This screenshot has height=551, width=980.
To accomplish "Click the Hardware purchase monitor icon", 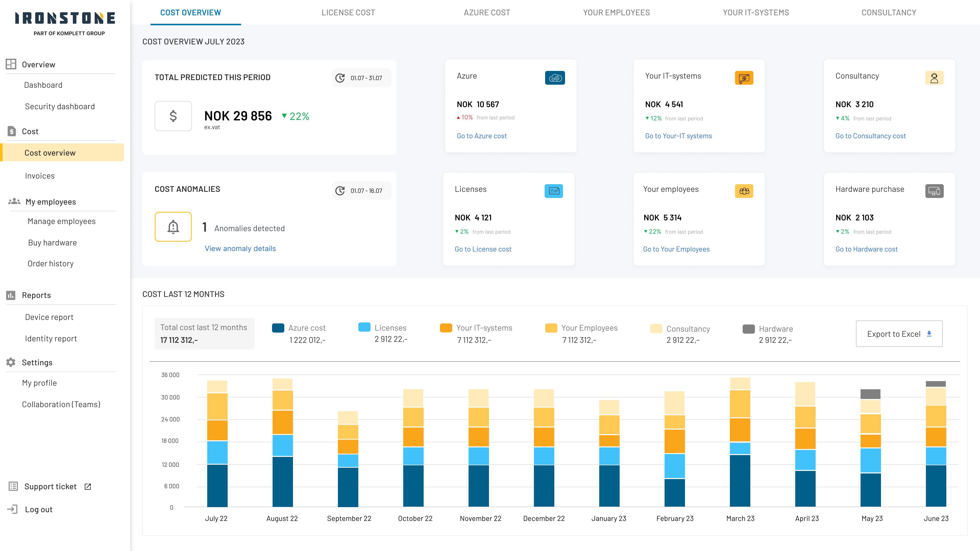I will (x=934, y=191).
